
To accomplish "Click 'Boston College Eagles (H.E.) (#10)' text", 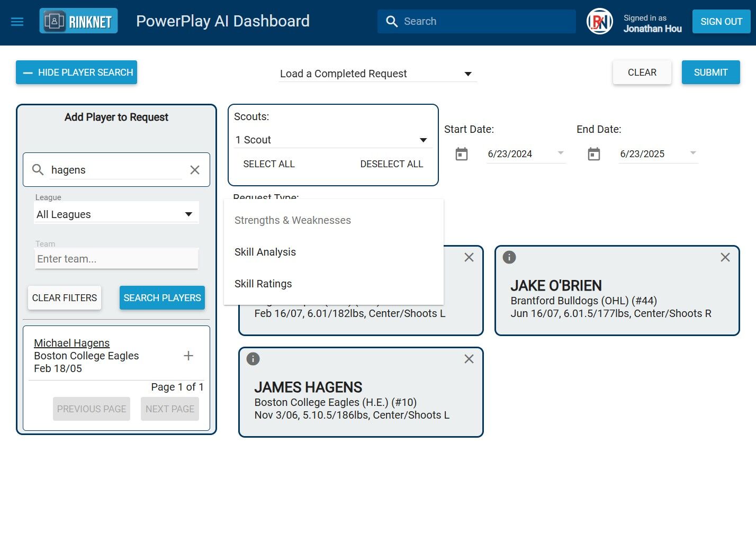I will coord(336,402).
